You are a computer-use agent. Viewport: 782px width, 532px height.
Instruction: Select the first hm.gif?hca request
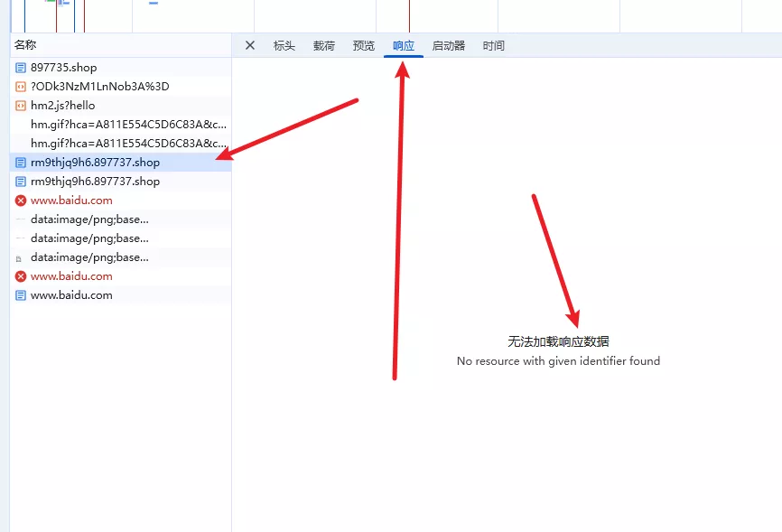coord(128,125)
